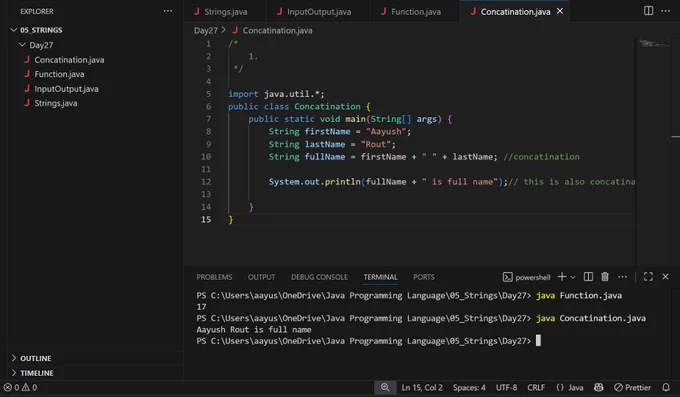Place cursor on firstName declaration line
This screenshot has width=680, height=397.
click(340, 131)
